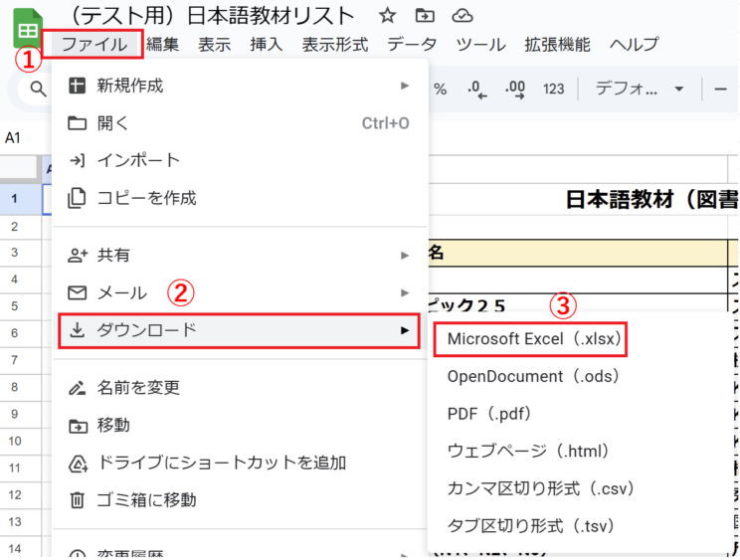Click the import arrow icon
This screenshot has height=560, width=740.
[77, 160]
